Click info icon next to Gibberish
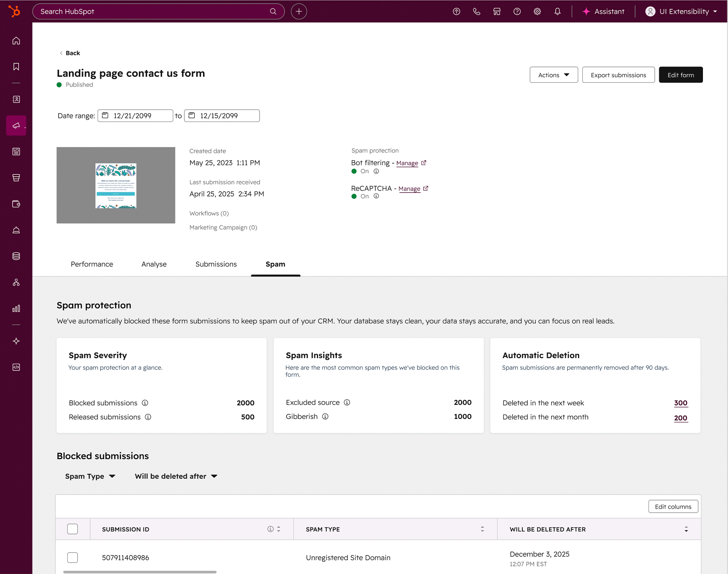The height and width of the screenshot is (574, 728). click(x=325, y=417)
